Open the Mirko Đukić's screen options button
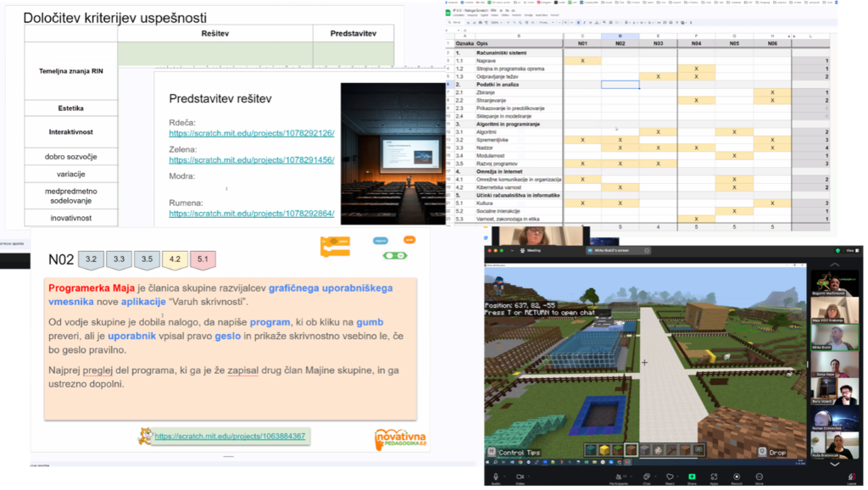Image resolution: width=868 pixels, height=490 pixels. pyautogui.click(x=647, y=250)
